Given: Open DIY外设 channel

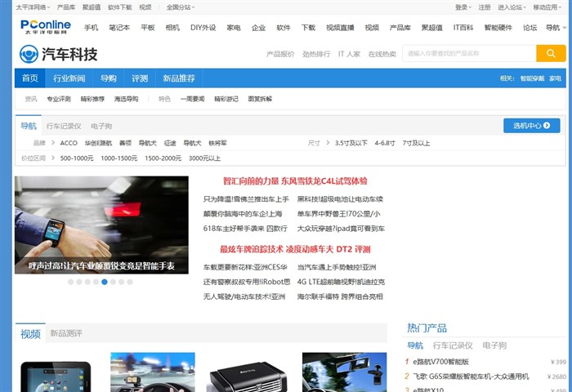Looking at the screenshot, I should 203,28.
